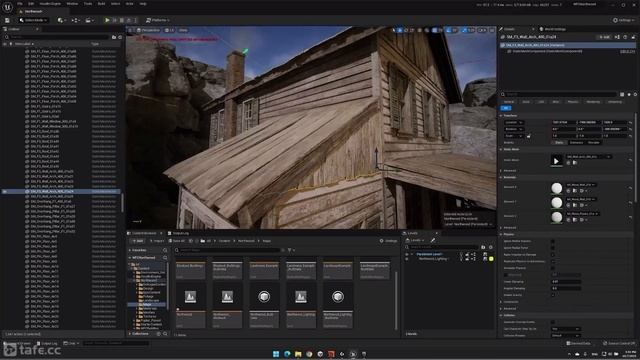Click the viewport camera speed icon
The width and height of the screenshot is (640, 360).
pyautogui.click(x=482, y=30)
